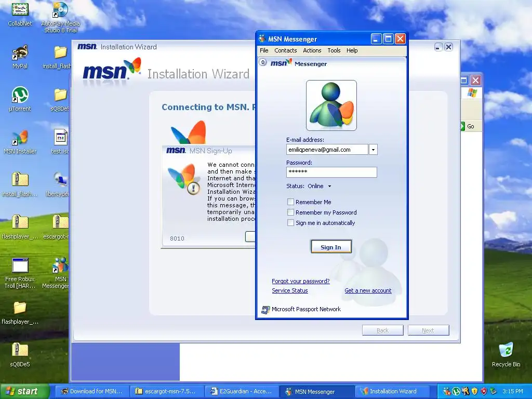This screenshot has width=532, height=399.
Task: Switch to E2Guardian taskbar window
Action: [242, 391]
